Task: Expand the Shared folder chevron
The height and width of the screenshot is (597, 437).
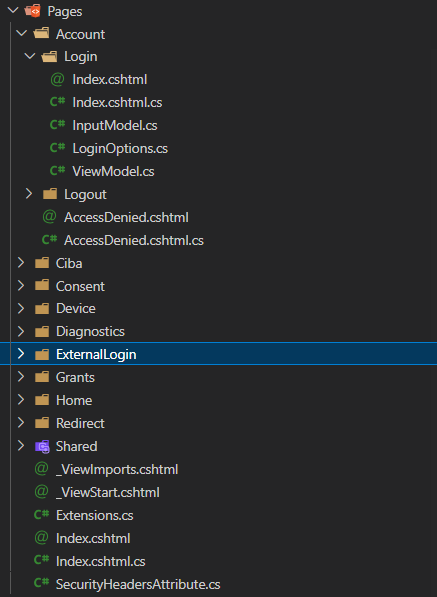Action: tap(21, 445)
